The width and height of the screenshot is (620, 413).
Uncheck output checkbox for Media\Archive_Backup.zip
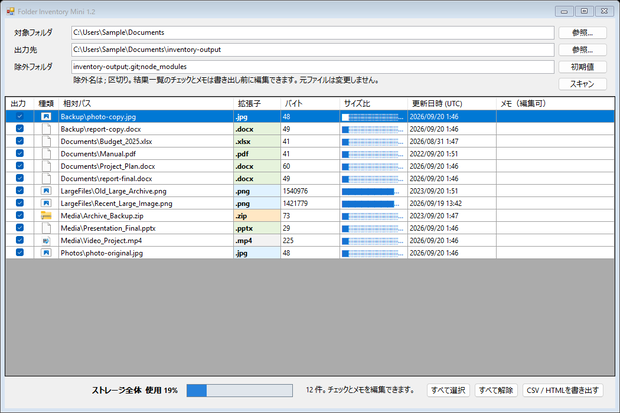tap(19, 215)
